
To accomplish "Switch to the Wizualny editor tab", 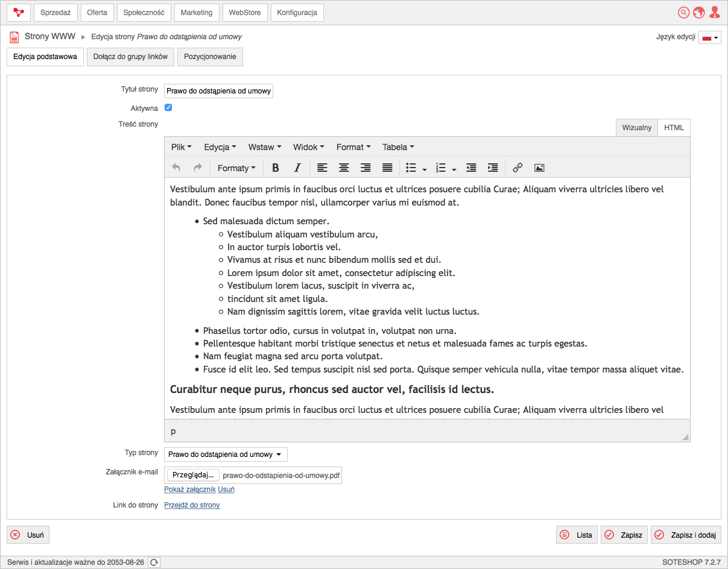I will [x=637, y=128].
